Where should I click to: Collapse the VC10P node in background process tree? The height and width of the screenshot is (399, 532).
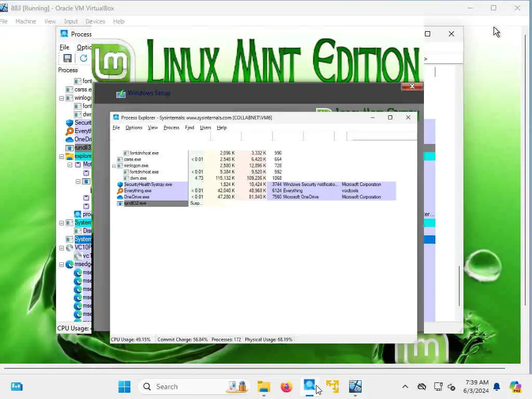pos(61,248)
